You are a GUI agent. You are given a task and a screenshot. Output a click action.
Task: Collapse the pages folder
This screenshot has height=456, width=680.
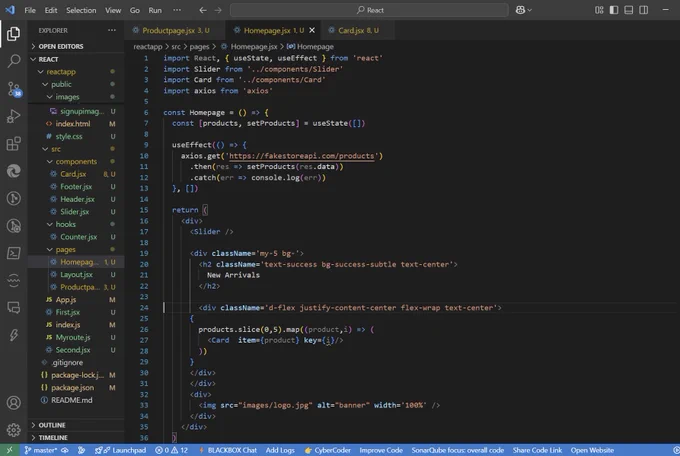(65, 249)
